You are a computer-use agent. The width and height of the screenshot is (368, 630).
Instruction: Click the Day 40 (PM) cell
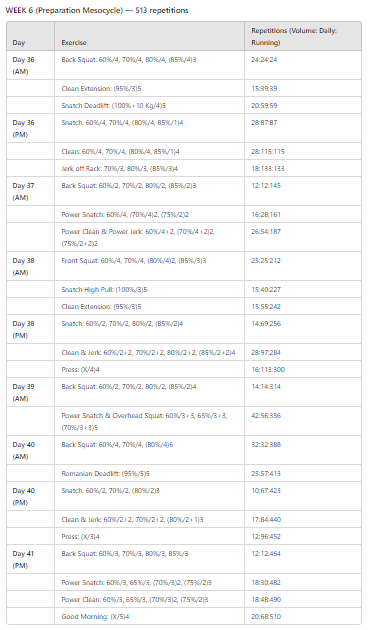[x=31, y=496]
